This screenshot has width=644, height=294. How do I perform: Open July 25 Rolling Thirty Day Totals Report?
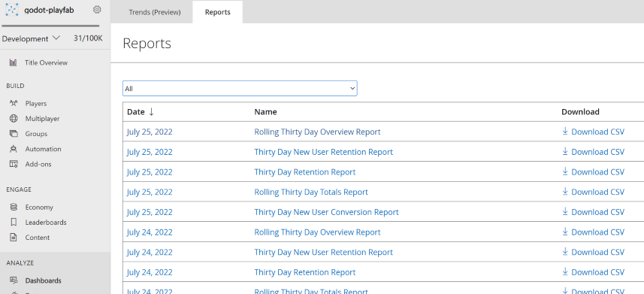click(311, 192)
